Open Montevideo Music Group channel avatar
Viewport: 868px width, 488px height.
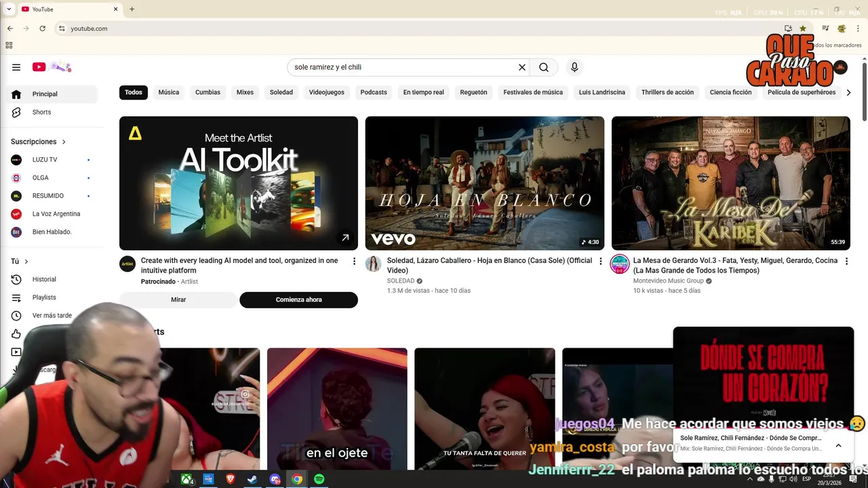(620, 264)
